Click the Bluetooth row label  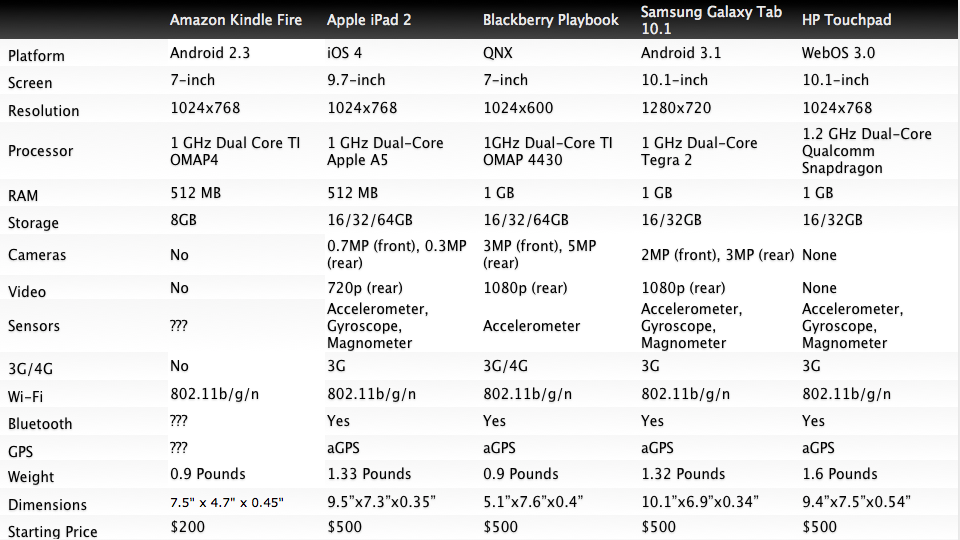[40, 424]
